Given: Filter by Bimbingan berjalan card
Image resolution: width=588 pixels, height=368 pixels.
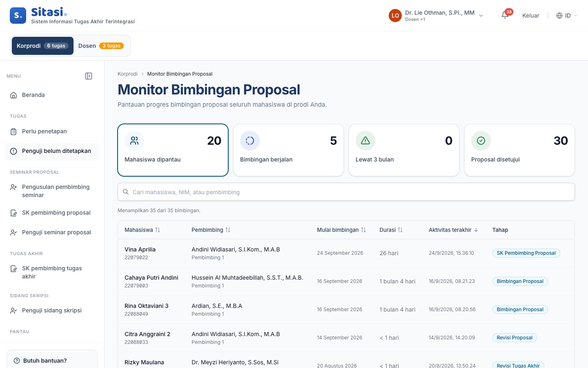Looking at the screenshot, I should (288, 150).
